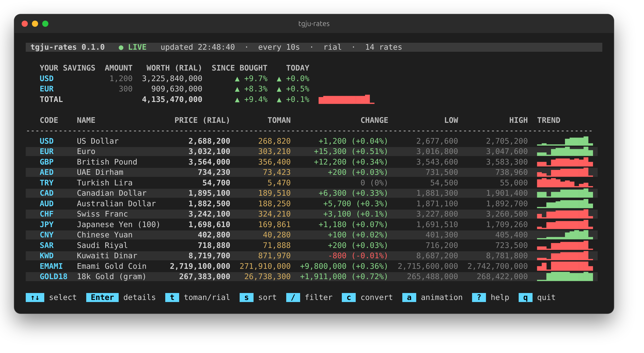Click the EUR high value 3,047,600

[507, 151]
